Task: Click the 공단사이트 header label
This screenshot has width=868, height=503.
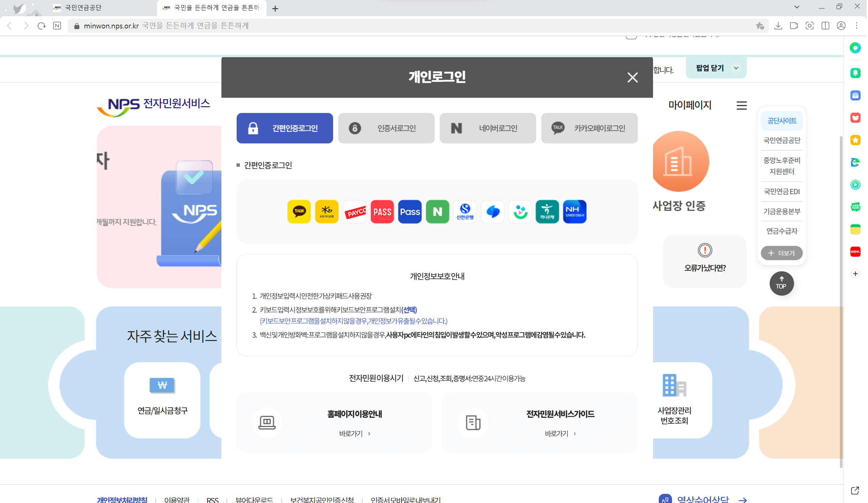Action: coord(782,120)
